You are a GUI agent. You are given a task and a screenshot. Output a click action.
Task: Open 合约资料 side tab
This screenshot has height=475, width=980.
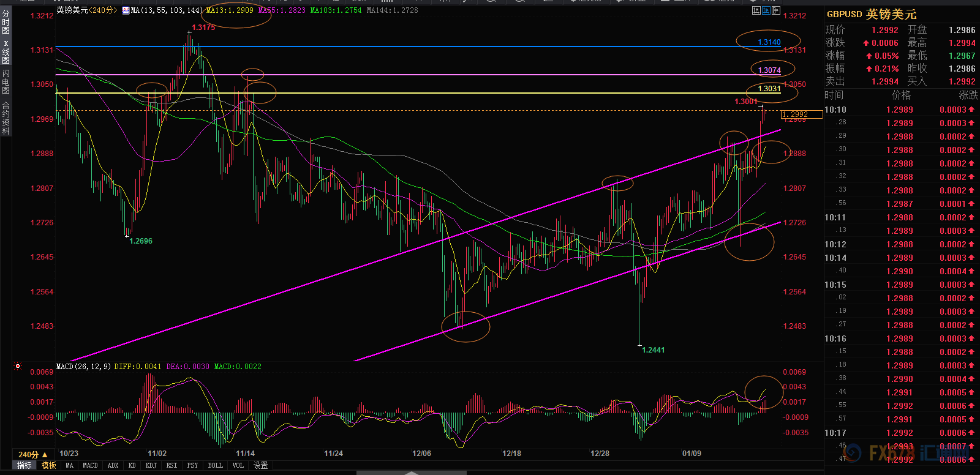(x=6, y=118)
